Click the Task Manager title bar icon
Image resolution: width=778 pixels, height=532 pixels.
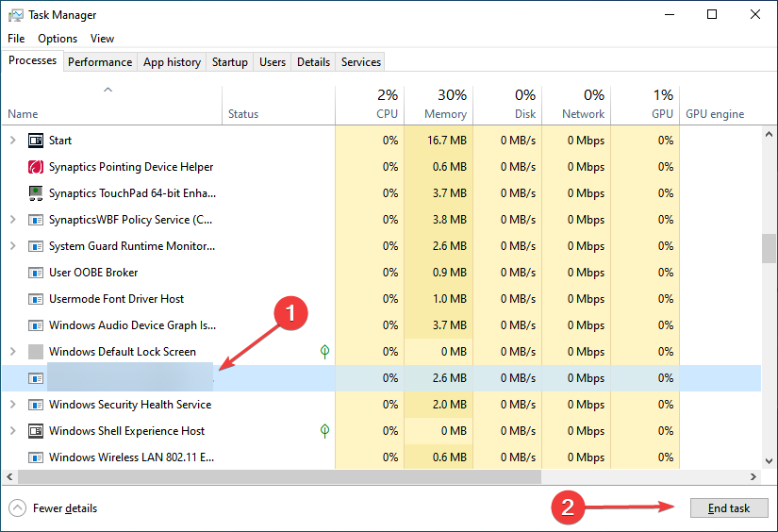(x=15, y=15)
